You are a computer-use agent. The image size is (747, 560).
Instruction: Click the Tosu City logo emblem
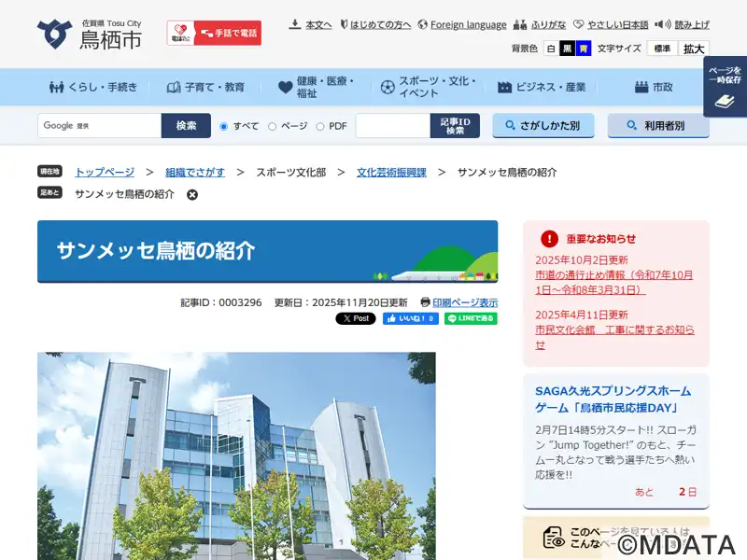pyautogui.click(x=55, y=34)
